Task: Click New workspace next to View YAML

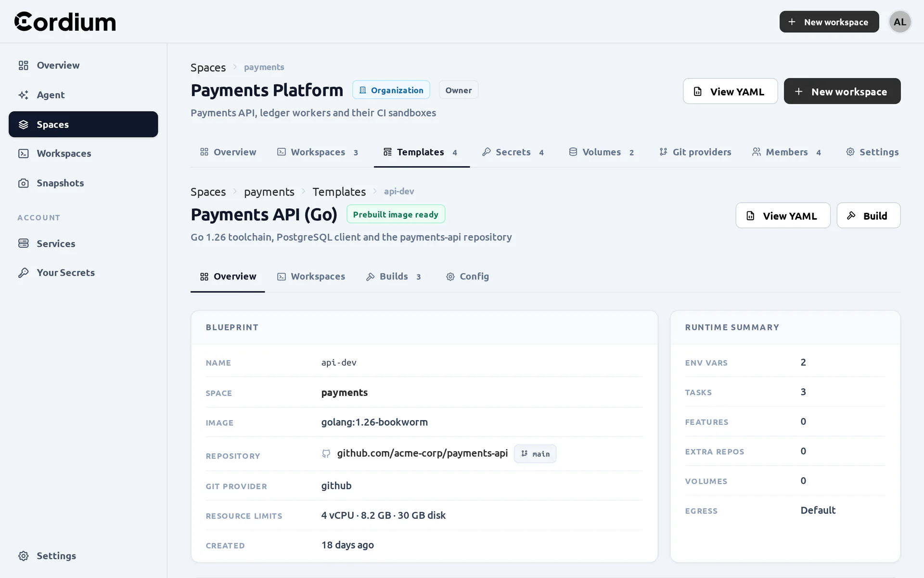Action: point(842,91)
